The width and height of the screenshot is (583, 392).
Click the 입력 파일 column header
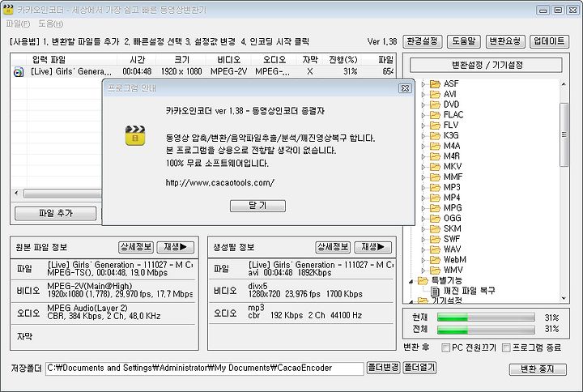pyautogui.click(x=72, y=59)
